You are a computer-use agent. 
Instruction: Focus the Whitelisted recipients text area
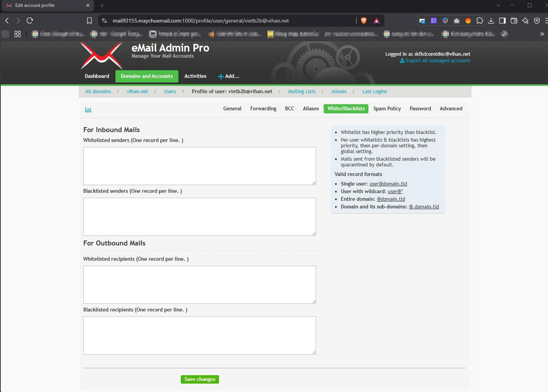[x=199, y=285]
